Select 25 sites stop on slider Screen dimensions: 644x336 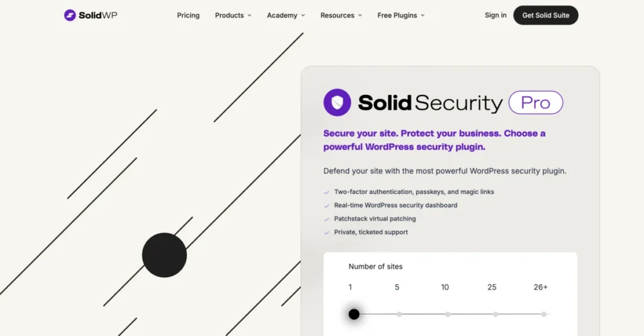click(x=496, y=314)
